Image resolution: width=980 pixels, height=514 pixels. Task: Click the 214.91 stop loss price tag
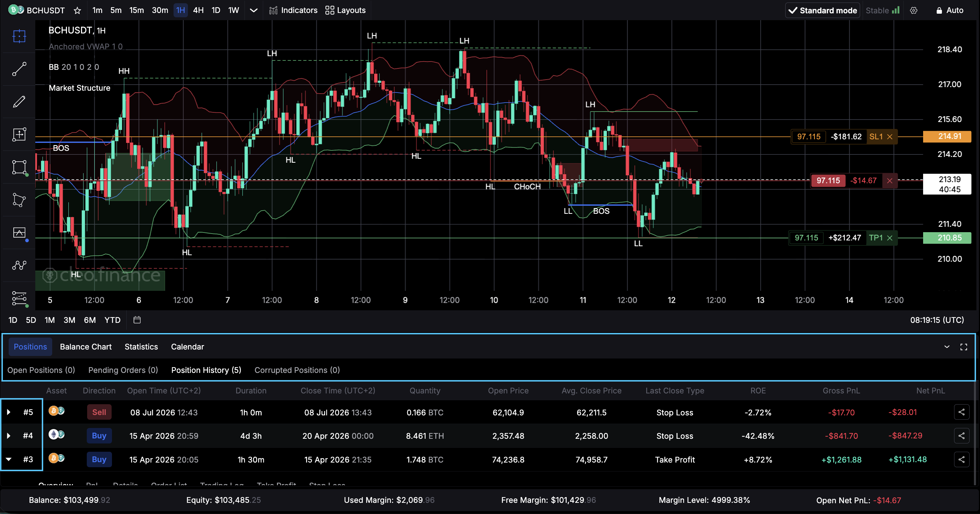pos(947,136)
